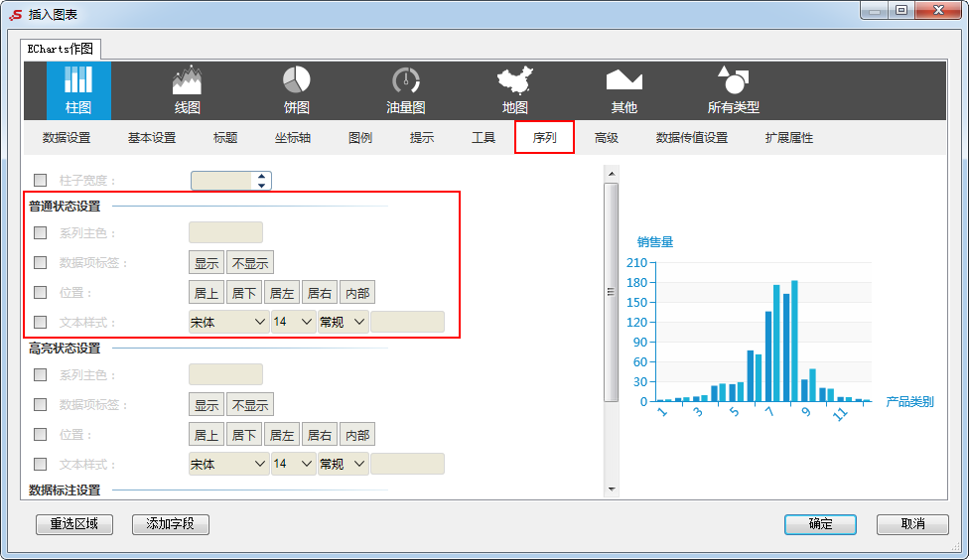Pick 文本样式 color swatch in 高亮状态设置

pos(407,464)
